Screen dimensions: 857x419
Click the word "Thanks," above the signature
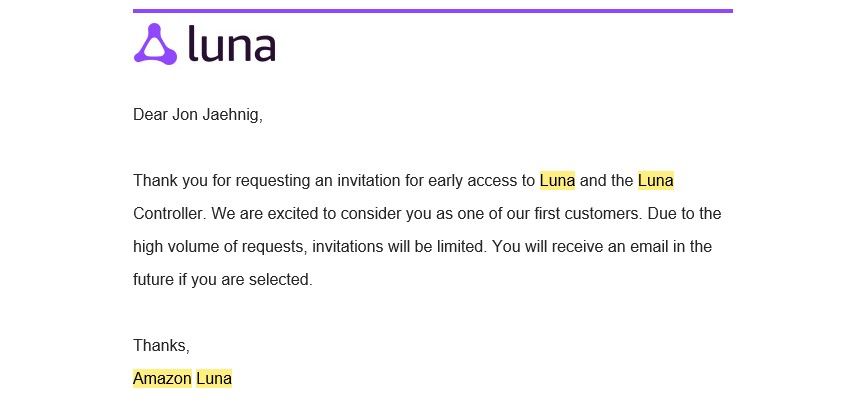point(161,346)
